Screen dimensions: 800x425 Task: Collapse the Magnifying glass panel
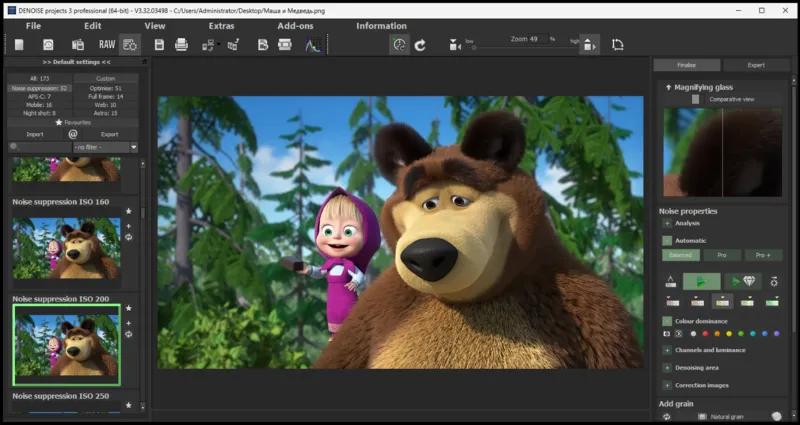668,87
